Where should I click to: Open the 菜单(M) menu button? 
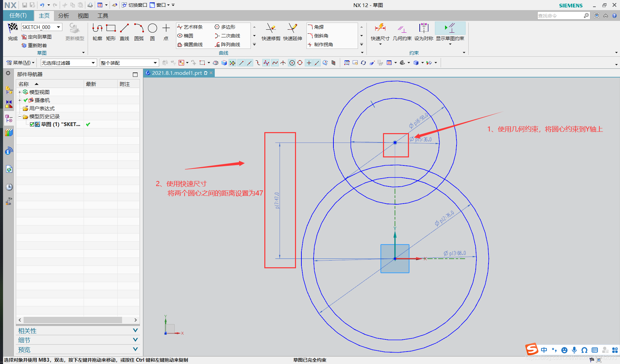coord(21,63)
